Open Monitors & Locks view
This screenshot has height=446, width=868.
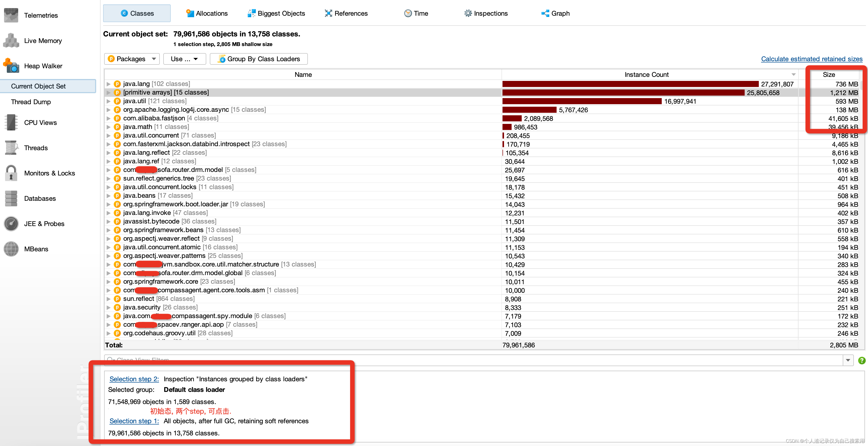click(x=49, y=173)
